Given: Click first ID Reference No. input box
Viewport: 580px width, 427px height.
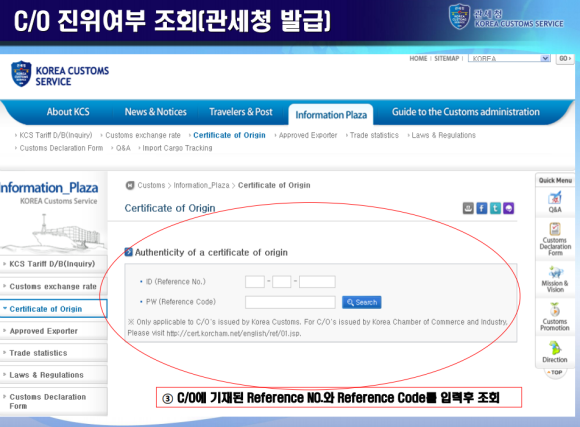Looking at the screenshot, I should pos(255,282).
